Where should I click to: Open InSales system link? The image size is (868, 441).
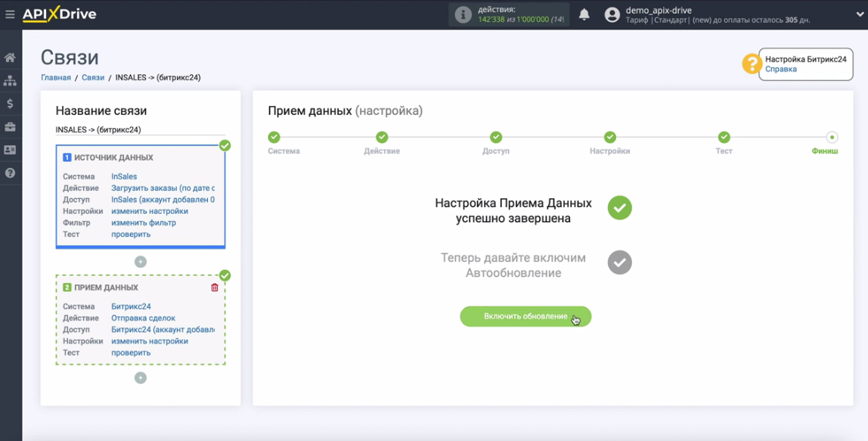click(x=124, y=176)
